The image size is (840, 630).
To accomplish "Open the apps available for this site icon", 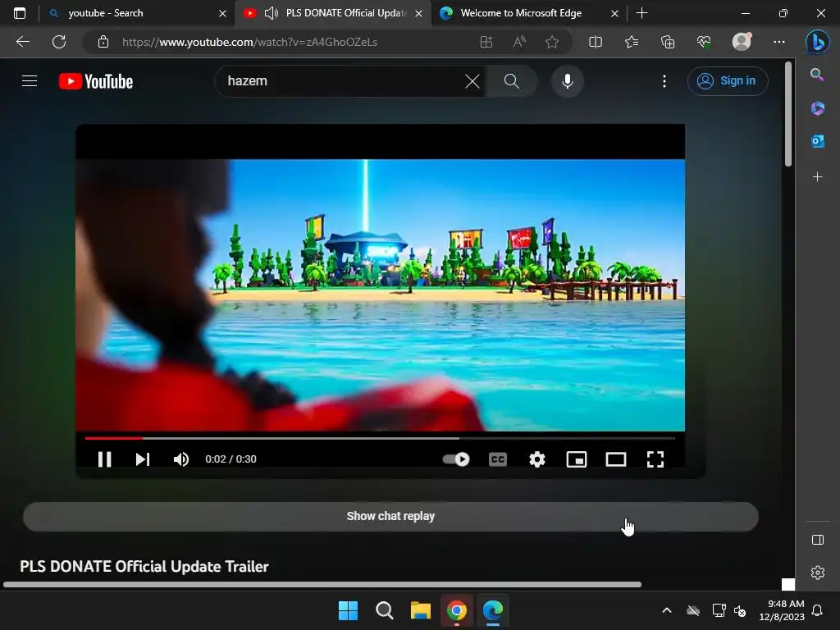I will [x=486, y=42].
